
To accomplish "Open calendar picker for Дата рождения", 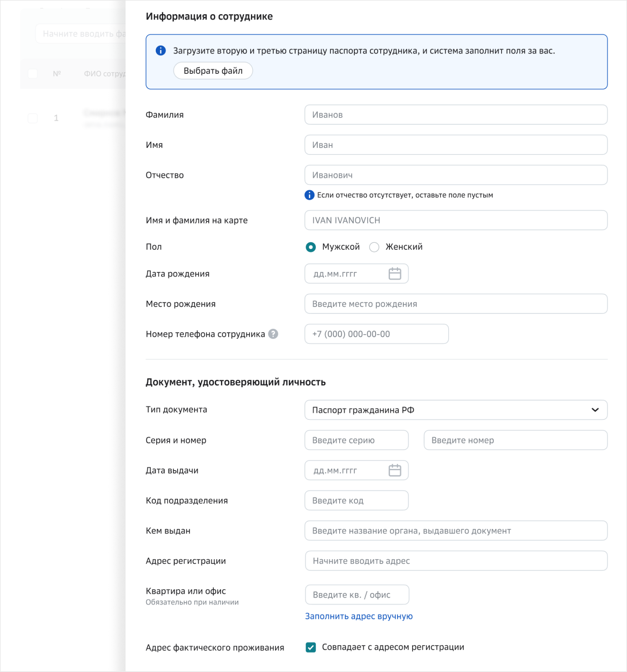I will tap(395, 273).
